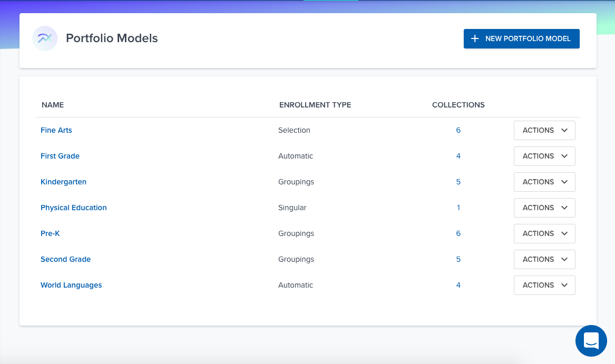Image resolution: width=615 pixels, height=364 pixels.
Task: Open Actions menu for Pre-K
Action: coord(544,233)
